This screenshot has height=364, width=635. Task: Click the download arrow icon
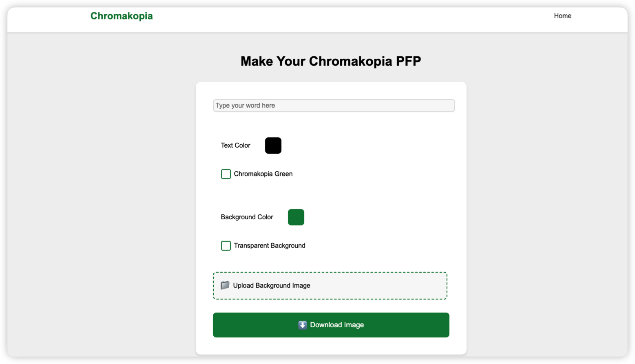pos(303,325)
